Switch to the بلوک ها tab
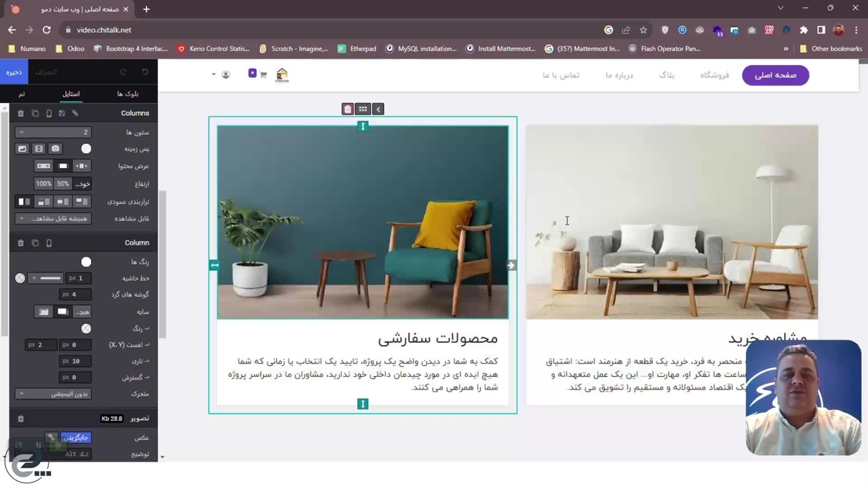Viewport: 868px width, 488px height. coord(127,94)
